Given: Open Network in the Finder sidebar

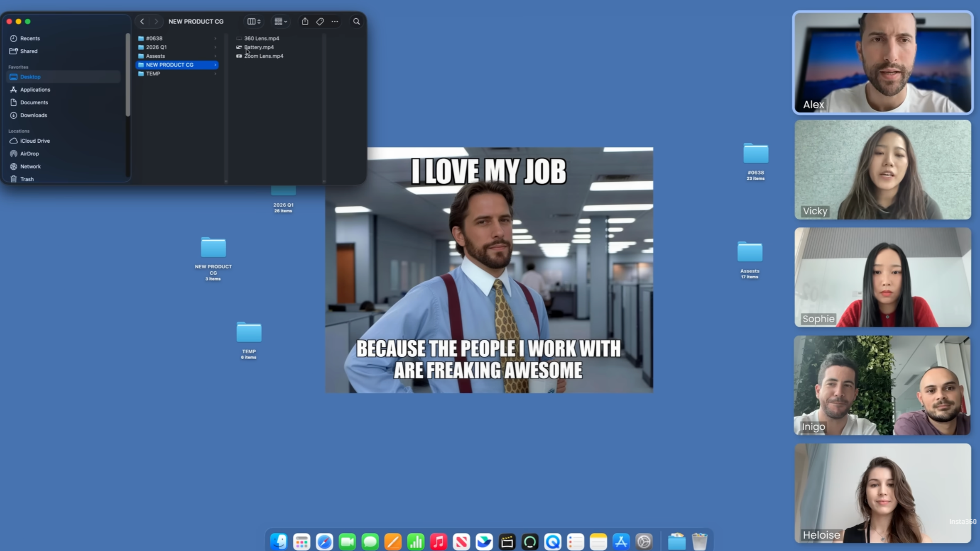Looking at the screenshot, I should (x=64, y=166).
